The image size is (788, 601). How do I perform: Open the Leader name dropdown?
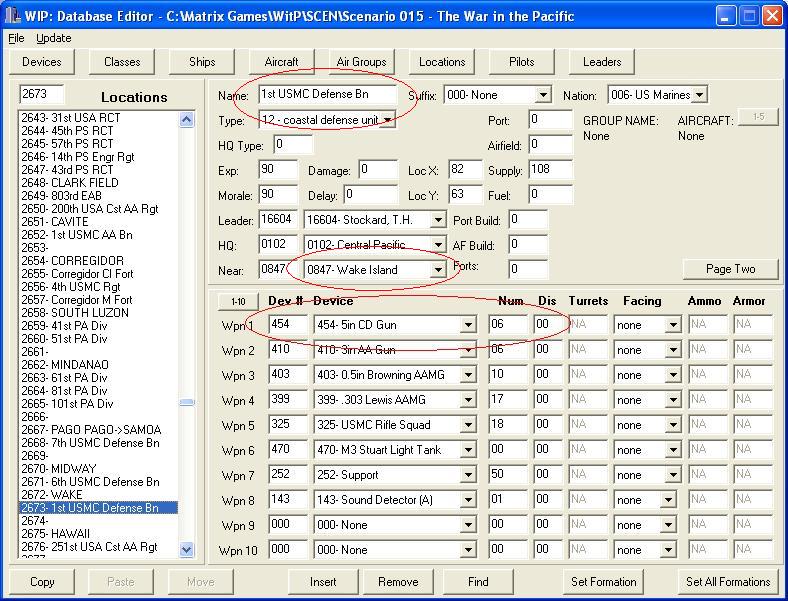tap(438, 220)
